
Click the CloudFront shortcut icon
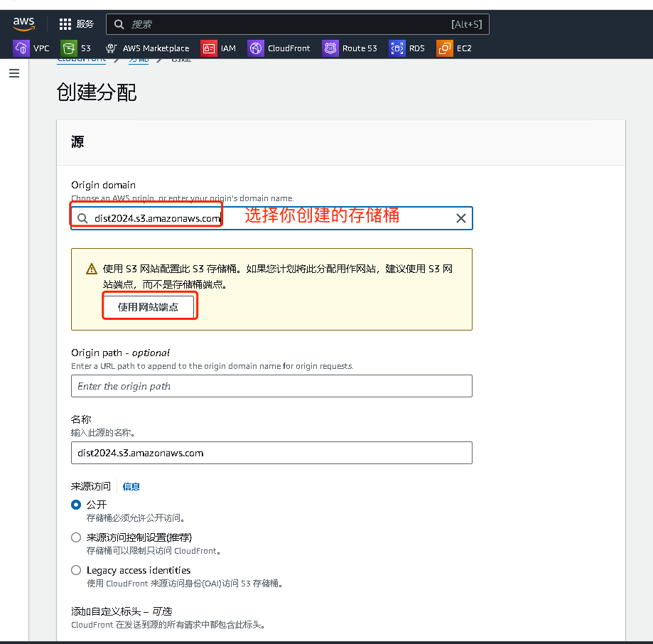tap(256, 48)
